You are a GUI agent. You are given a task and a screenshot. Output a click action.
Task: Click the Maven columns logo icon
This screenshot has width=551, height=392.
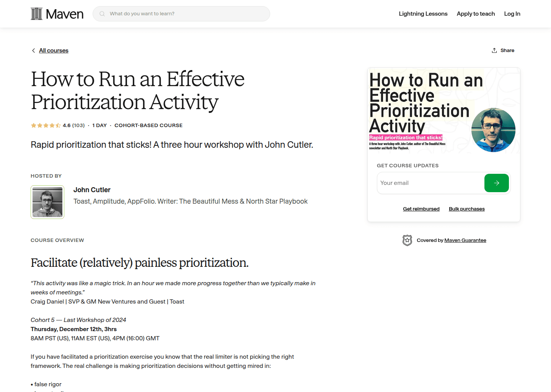coord(36,13)
